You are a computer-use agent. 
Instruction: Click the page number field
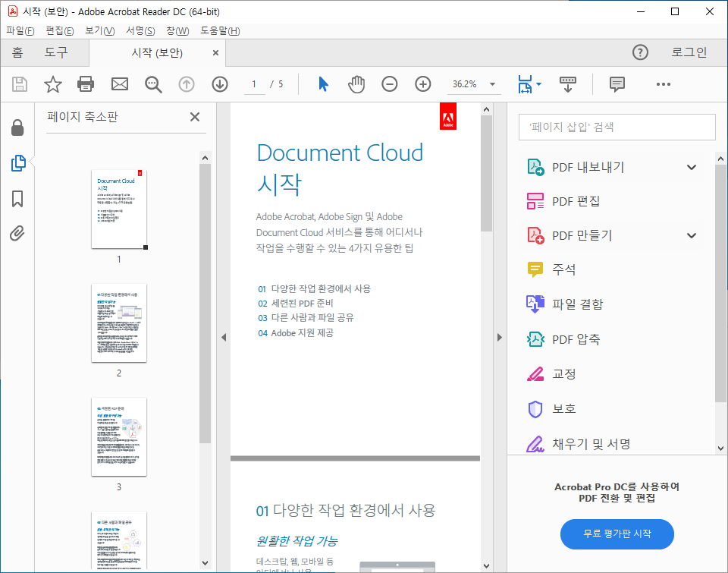point(255,84)
